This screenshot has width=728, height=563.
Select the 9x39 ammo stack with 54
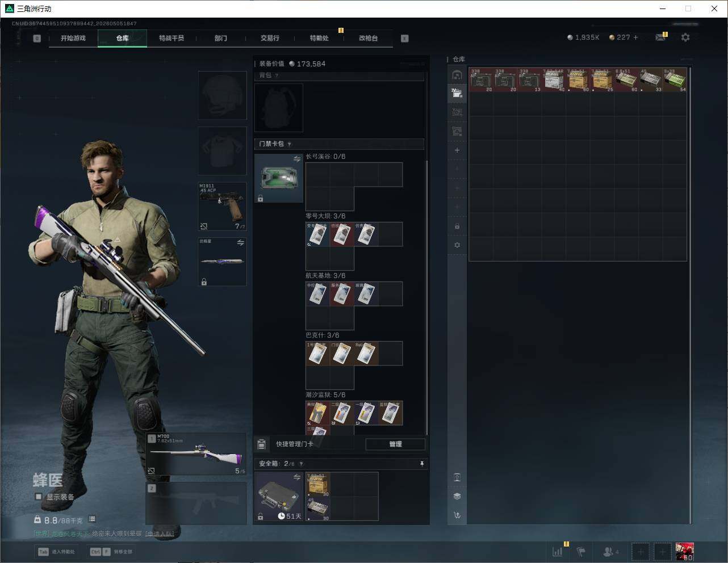click(x=675, y=80)
